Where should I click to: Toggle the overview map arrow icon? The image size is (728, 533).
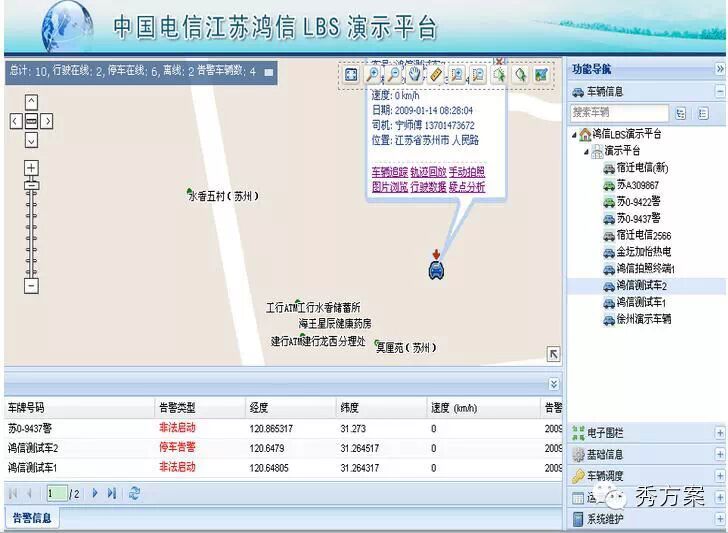point(553,354)
